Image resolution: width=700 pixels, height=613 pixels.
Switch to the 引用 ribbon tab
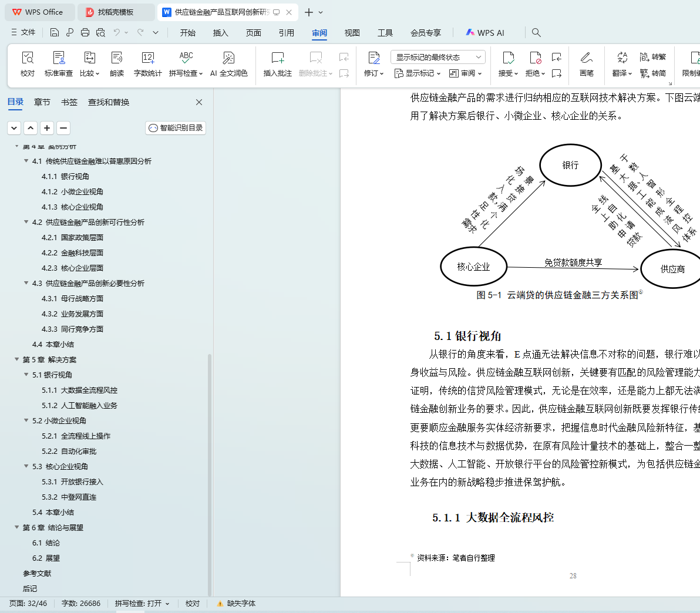pos(287,33)
